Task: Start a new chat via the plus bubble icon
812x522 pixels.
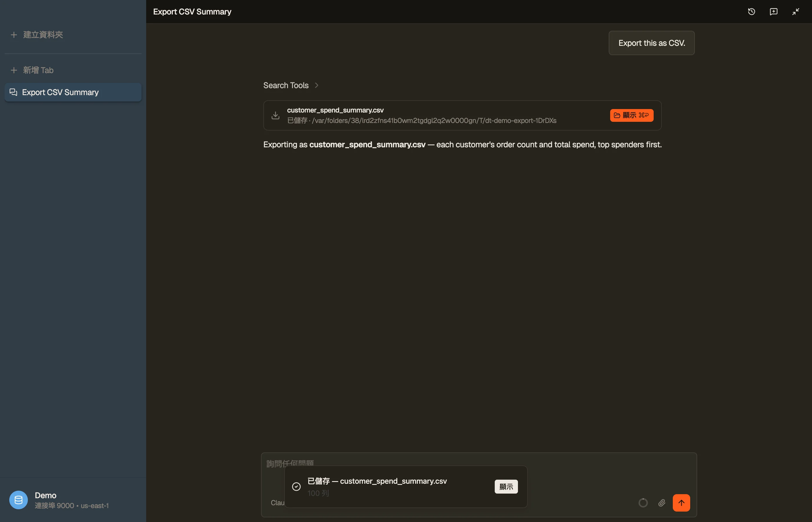Action: click(x=773, y=12)
